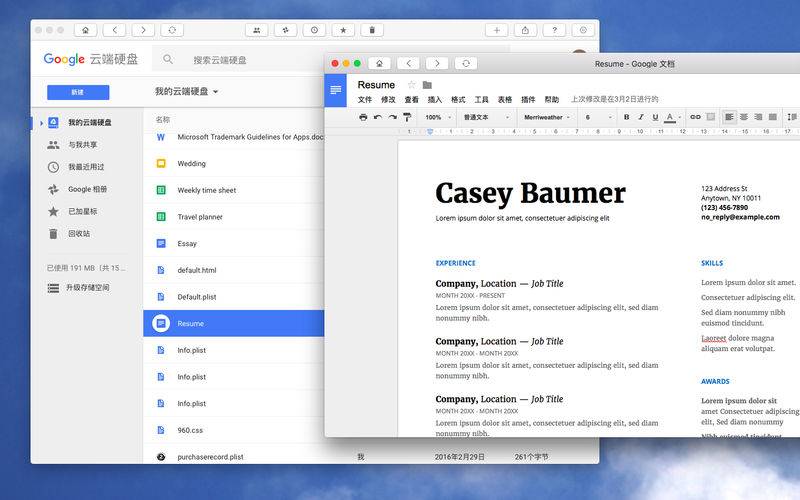
Task: Open the line spacing dropdown
Action: click(792, 117)
